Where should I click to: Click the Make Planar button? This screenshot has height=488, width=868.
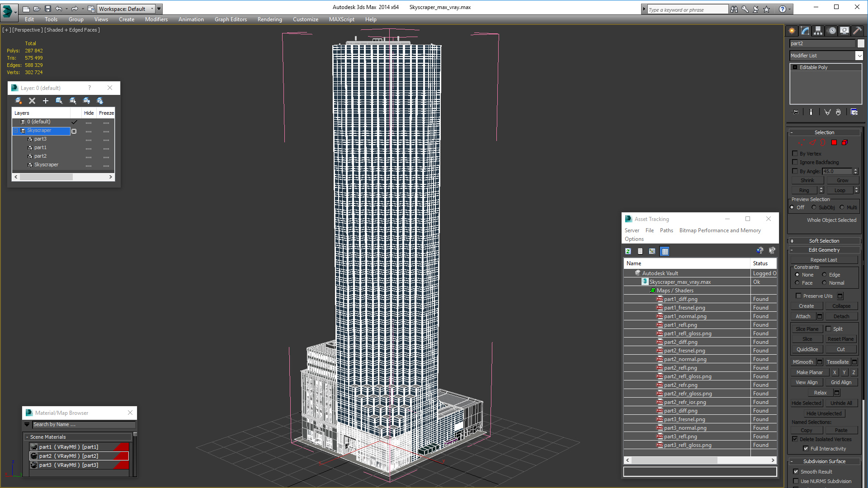click(810, 372)
